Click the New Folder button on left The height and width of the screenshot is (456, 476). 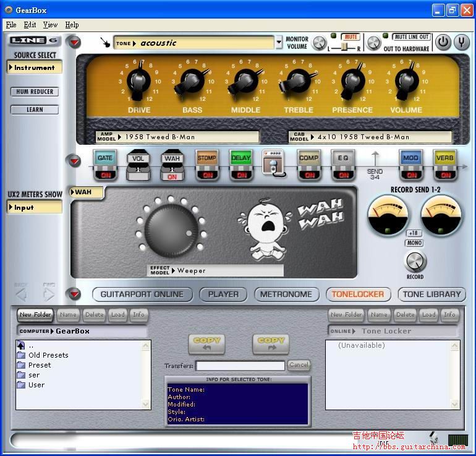click(35, 314)
